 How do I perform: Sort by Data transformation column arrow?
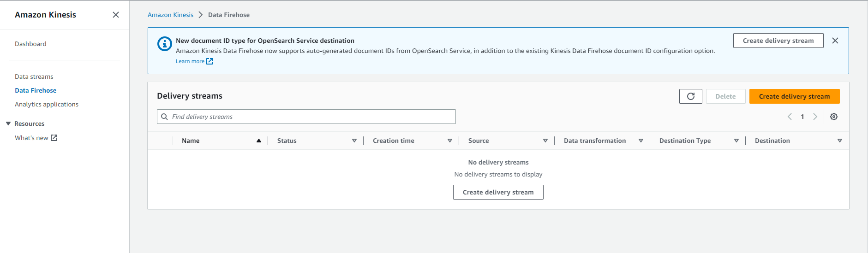pyautogui.click(x=641, y=141)
